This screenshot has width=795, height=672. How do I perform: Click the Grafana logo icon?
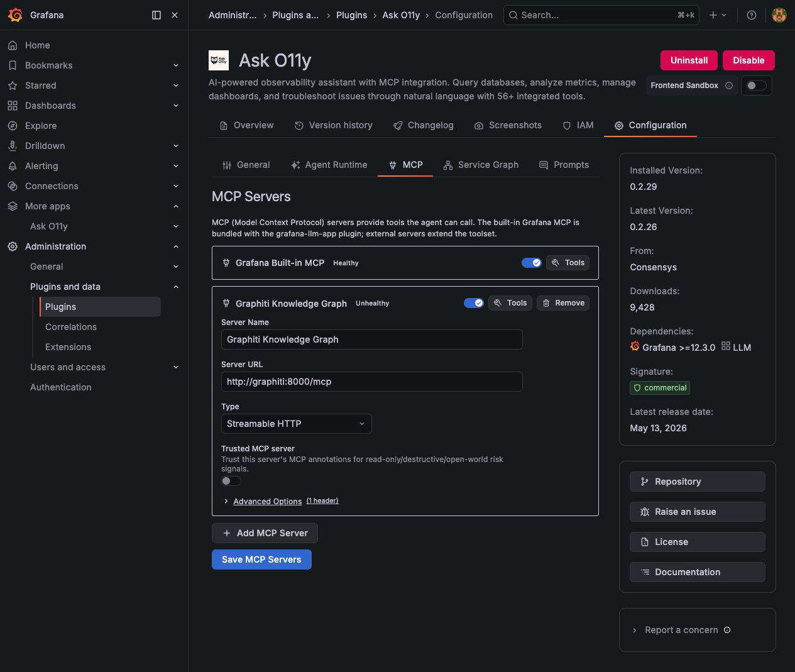(x=15, y=15)
